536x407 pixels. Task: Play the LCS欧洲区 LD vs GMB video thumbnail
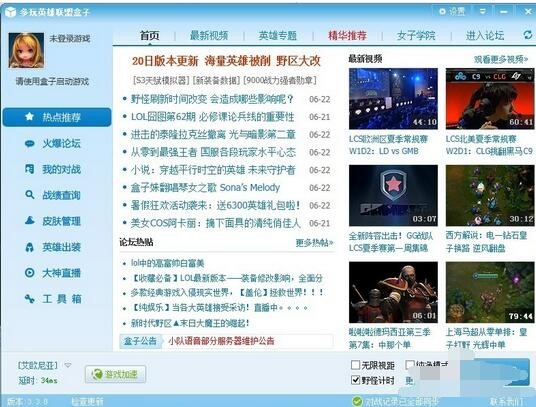[x=393, y=99]
